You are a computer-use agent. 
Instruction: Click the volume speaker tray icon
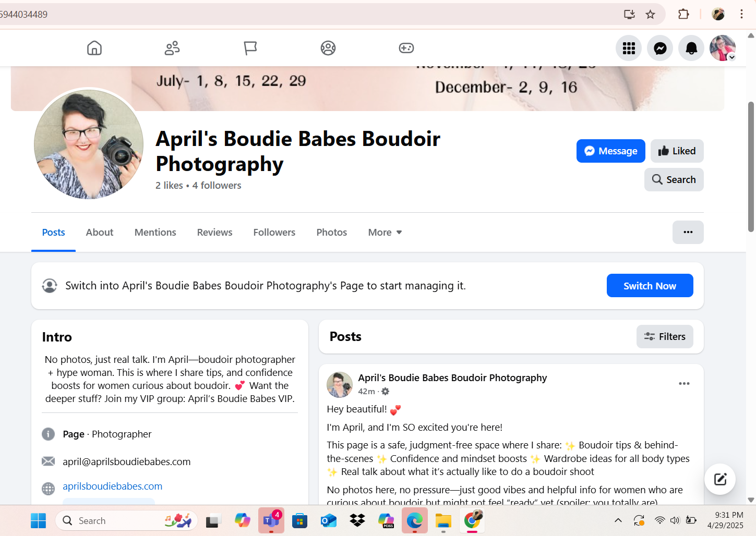click(675, 520)
